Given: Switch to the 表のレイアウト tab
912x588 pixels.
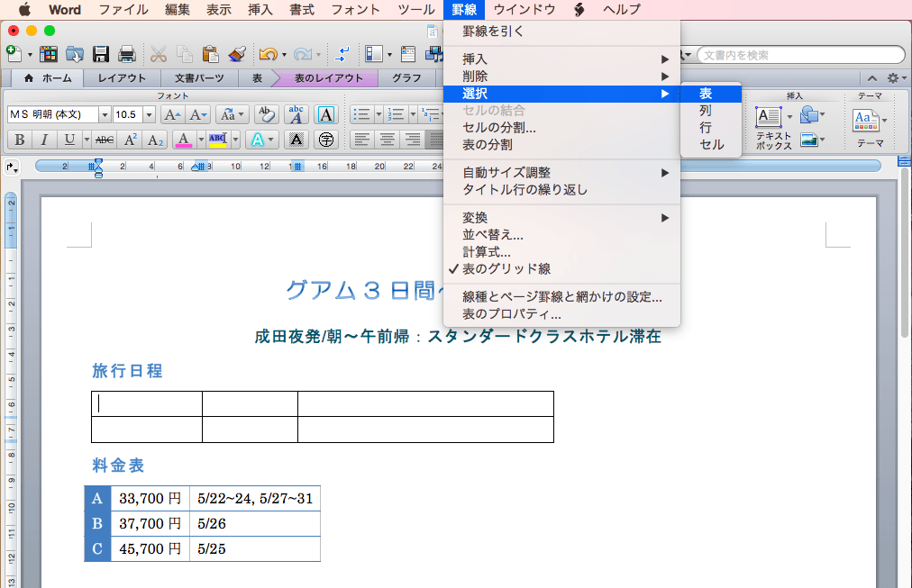Looking at the screenshot, I should click(328, 78).
